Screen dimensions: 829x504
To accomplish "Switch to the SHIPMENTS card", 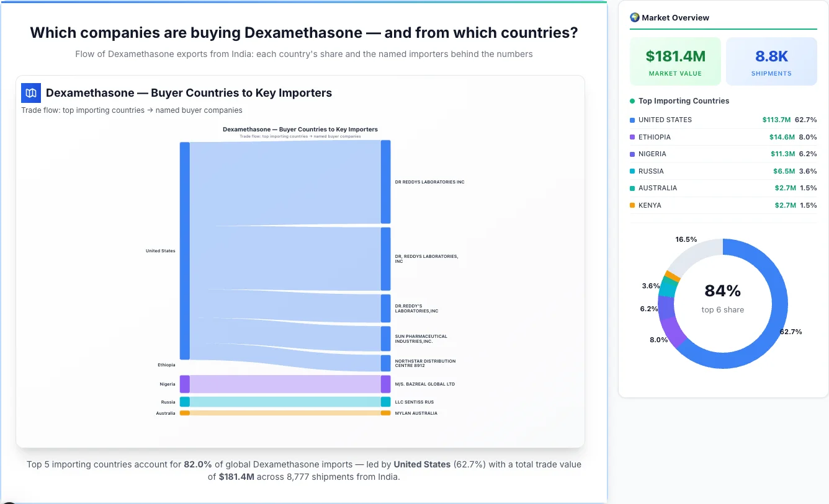I will pyautogui.click(x=771, y=61).
